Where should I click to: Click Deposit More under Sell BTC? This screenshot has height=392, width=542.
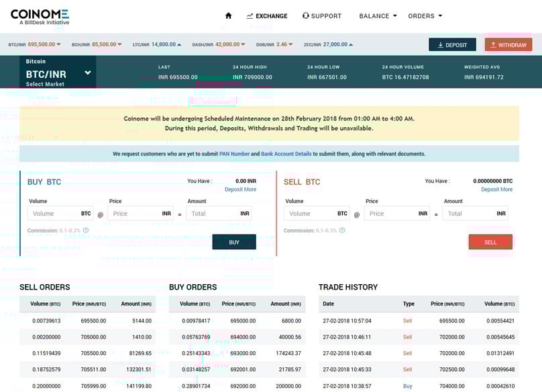[x=496, y=189]
